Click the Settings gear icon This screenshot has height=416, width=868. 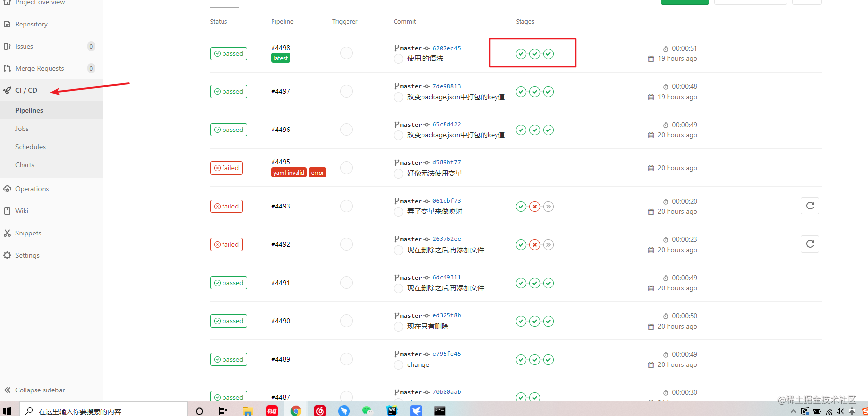7,255
